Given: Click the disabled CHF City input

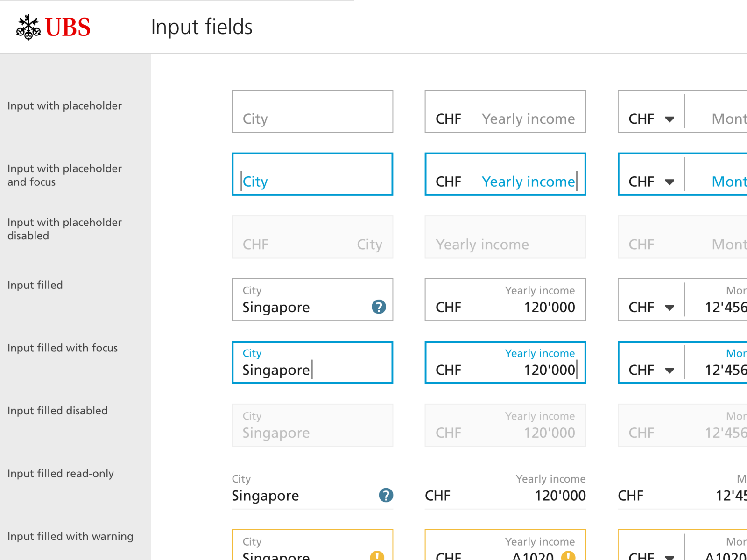Looking at the screenshot, I should pos(312,237).
